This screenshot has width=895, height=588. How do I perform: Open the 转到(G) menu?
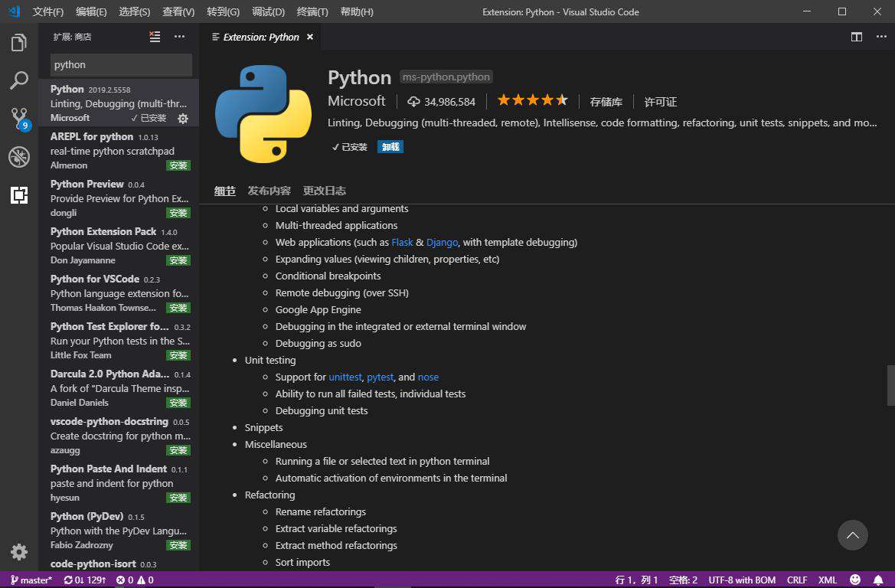click(x=224, y=11)
